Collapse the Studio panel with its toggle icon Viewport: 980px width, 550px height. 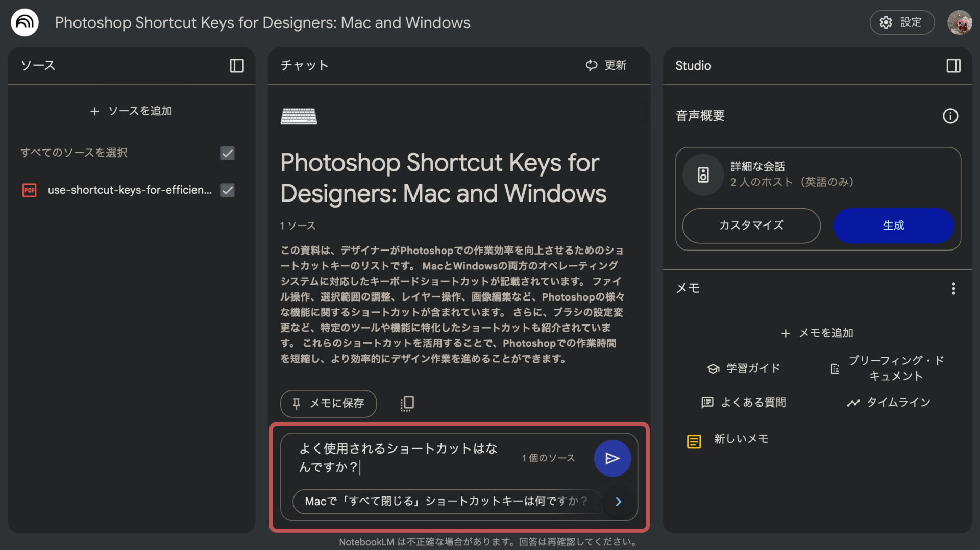[x=953, y=66]
